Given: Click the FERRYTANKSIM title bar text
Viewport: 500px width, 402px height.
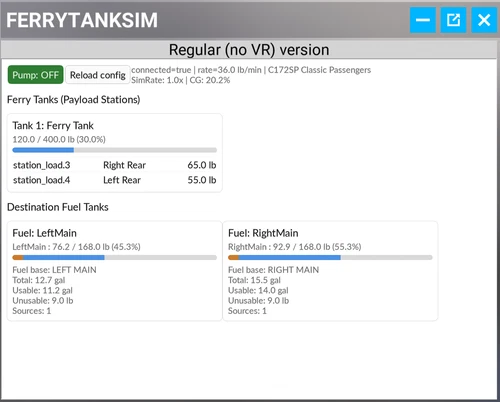Looking at the screenshot, I should tap(82, 20).
